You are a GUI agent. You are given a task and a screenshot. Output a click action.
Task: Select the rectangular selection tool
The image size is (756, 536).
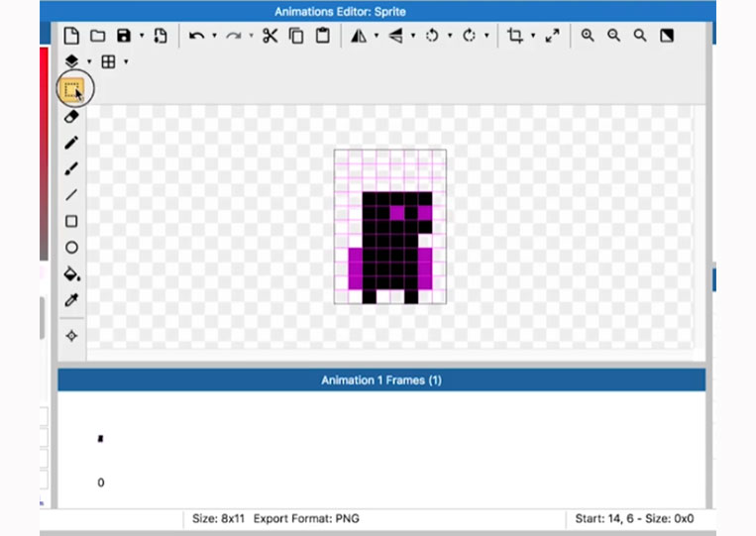(x=71, y=90)
